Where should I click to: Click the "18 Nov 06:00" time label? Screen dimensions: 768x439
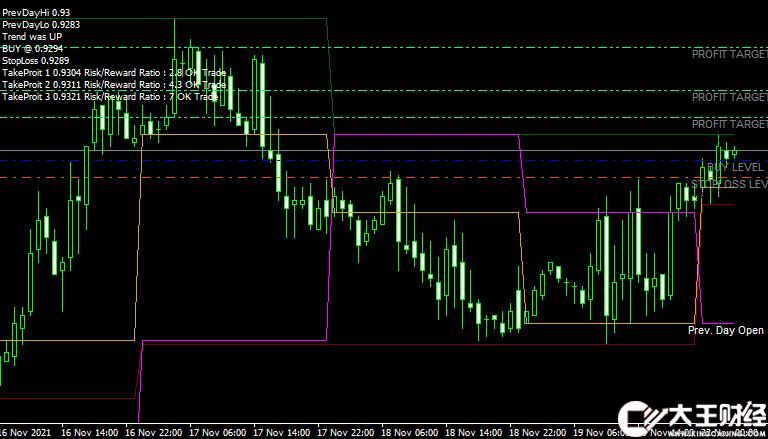(409, 433)
